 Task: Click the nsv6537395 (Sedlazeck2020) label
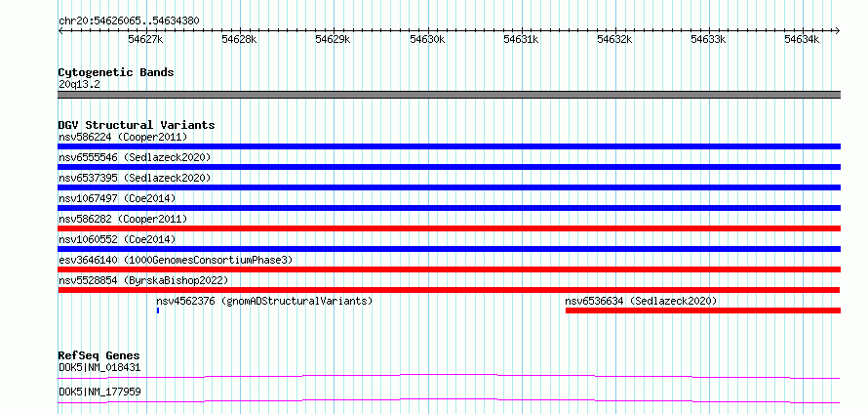coord(135,178)
